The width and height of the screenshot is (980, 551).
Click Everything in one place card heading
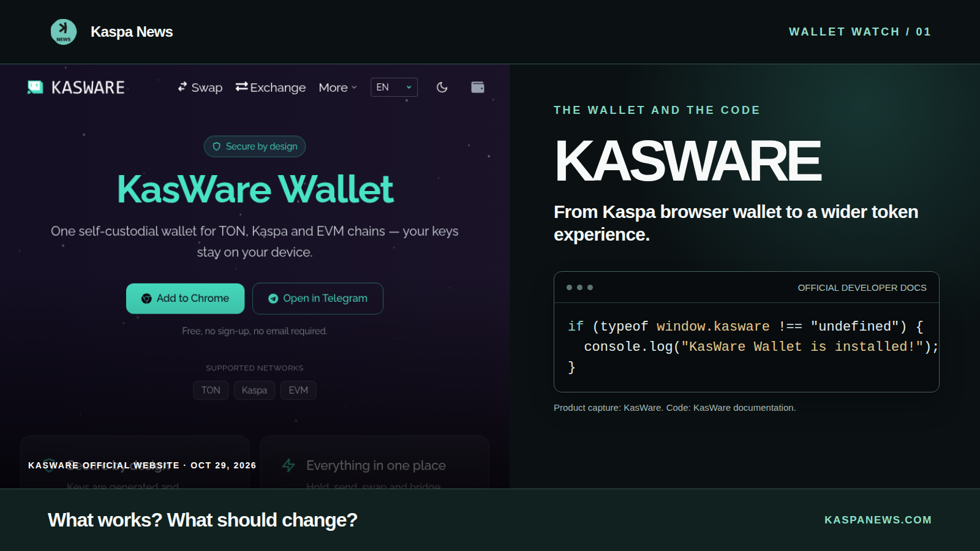tap(376, 465)
